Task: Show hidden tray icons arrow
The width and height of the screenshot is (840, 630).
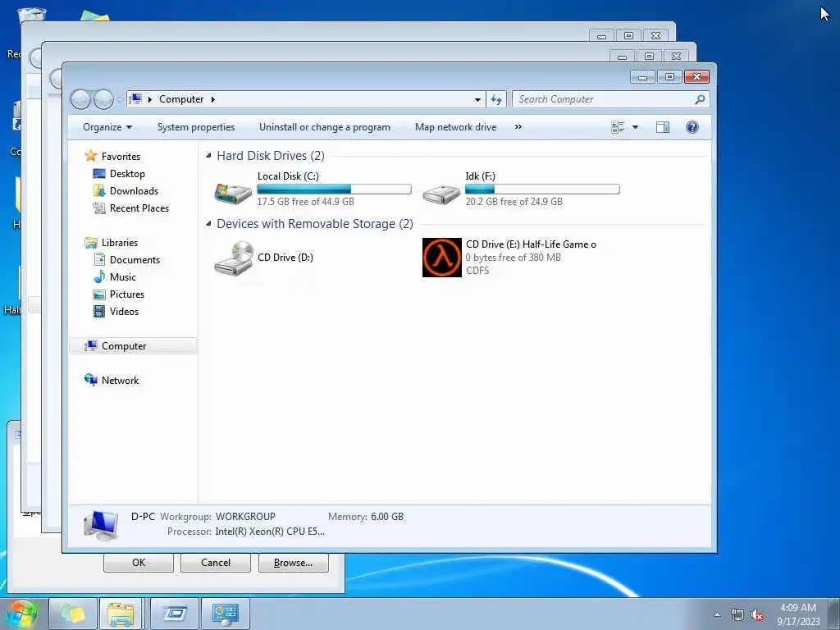Action: click(717, 614)
